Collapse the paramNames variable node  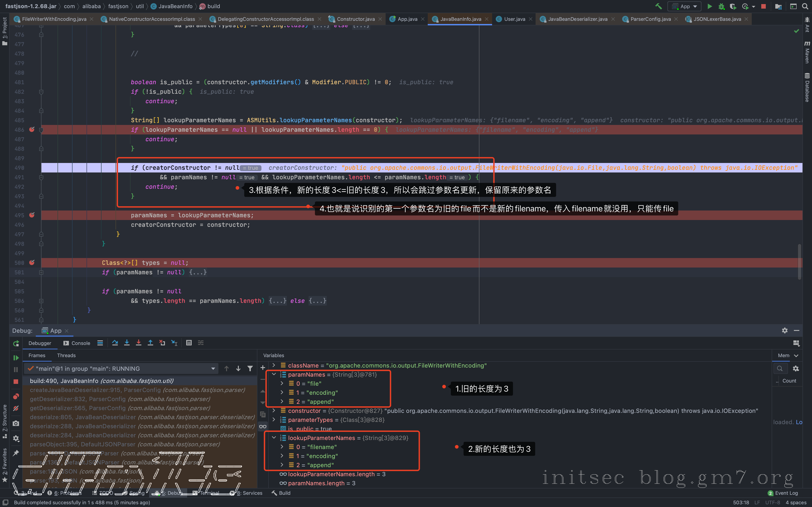pos(274,374)
